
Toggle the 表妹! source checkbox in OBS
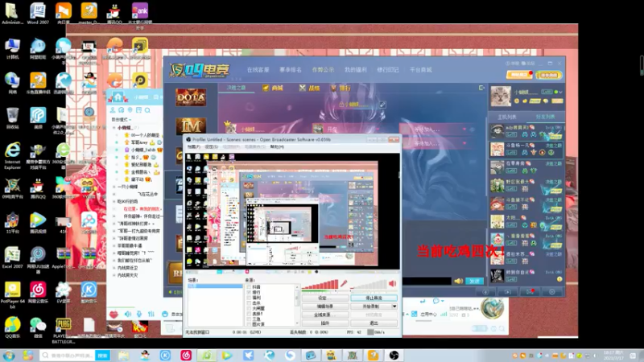pos(249,314)
